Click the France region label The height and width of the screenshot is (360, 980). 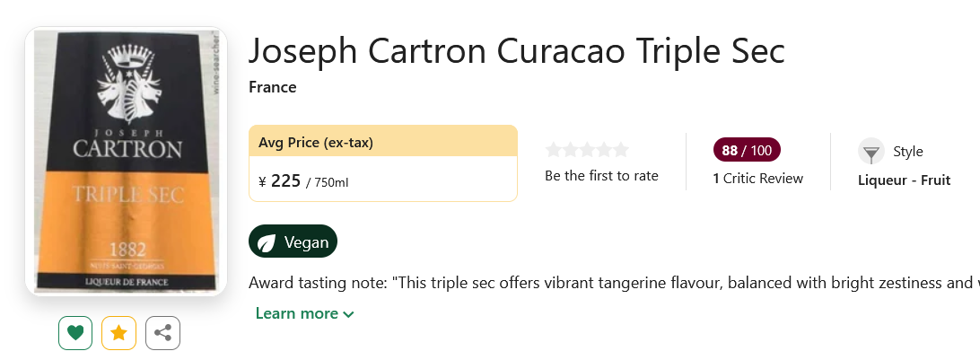(x=273, y=87)
